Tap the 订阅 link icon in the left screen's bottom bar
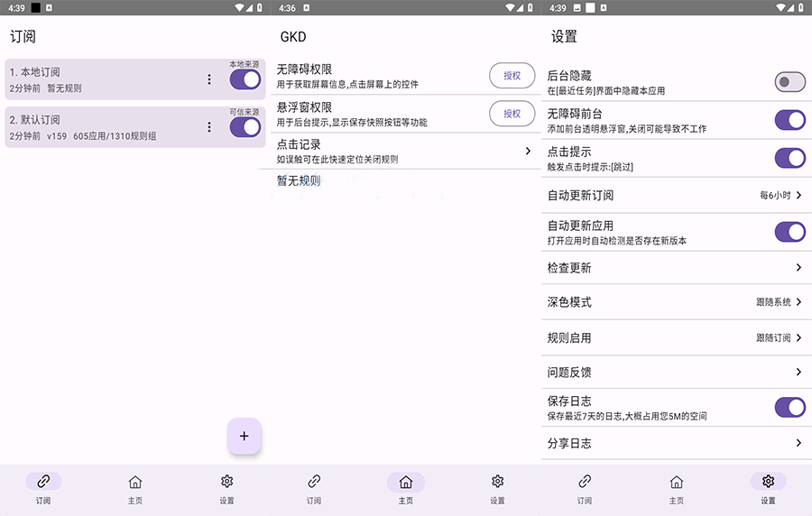The height and width of the screenshot is (516, 812). coord(43,482)
